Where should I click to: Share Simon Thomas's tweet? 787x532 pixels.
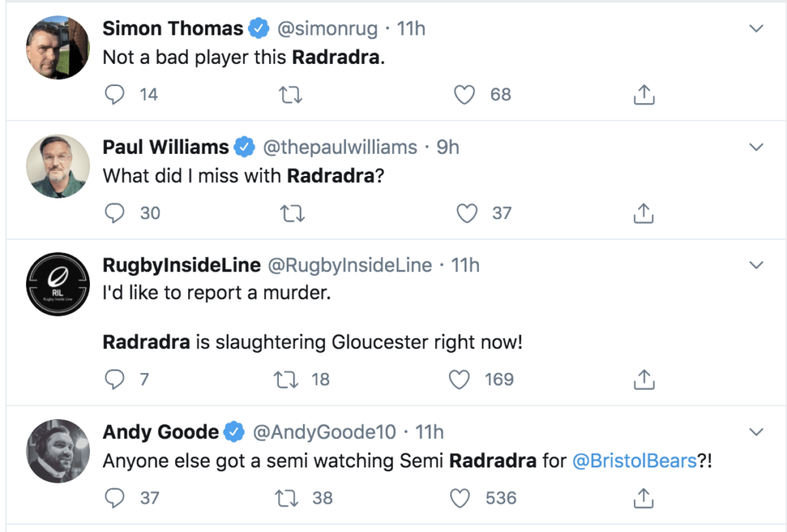tap(644, 95)
